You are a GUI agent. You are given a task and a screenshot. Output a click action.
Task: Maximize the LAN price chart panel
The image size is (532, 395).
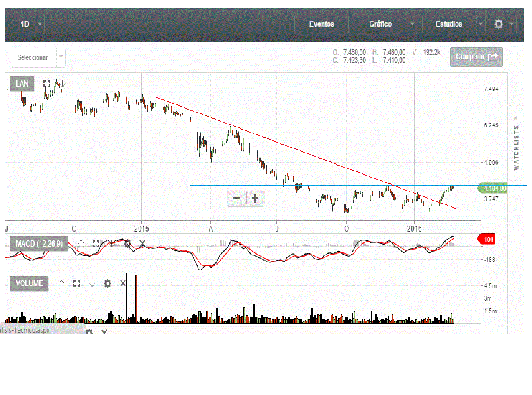[46, 84]
